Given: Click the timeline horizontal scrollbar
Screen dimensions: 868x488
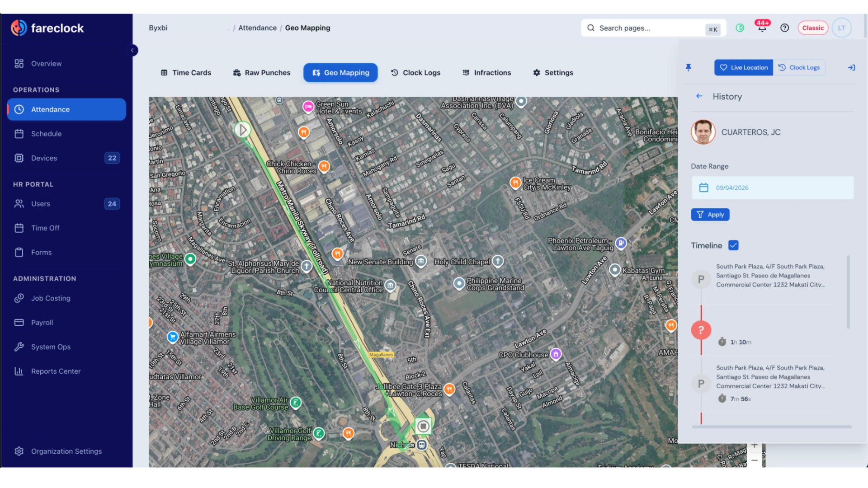Looking at the screenshot, I should pos(772,427).
